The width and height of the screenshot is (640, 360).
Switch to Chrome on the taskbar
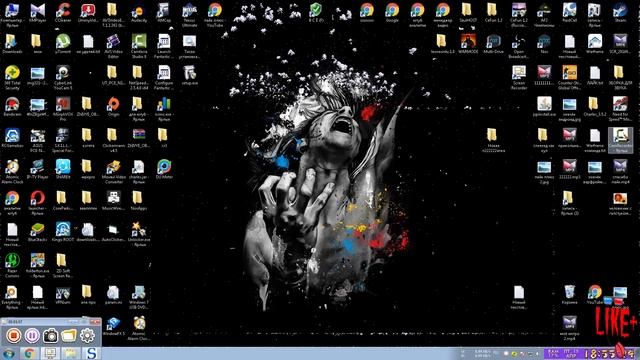(x=29, y=353)
